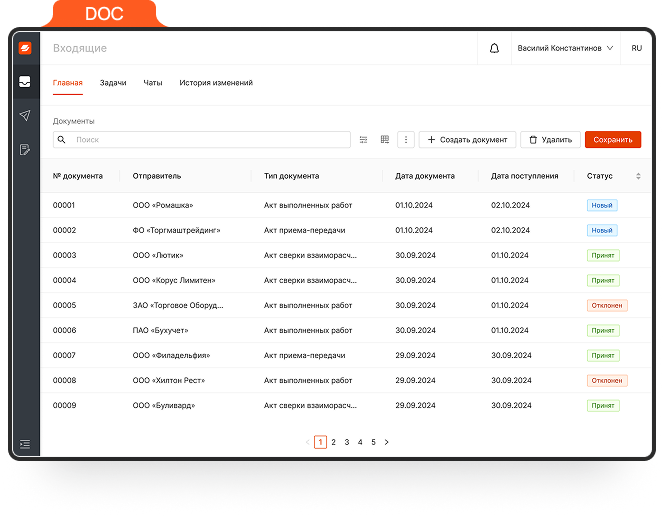The width and height of the screenshot is (664, 517).
Task: Click Принят status badge for 00009
Action: [603, 405]
